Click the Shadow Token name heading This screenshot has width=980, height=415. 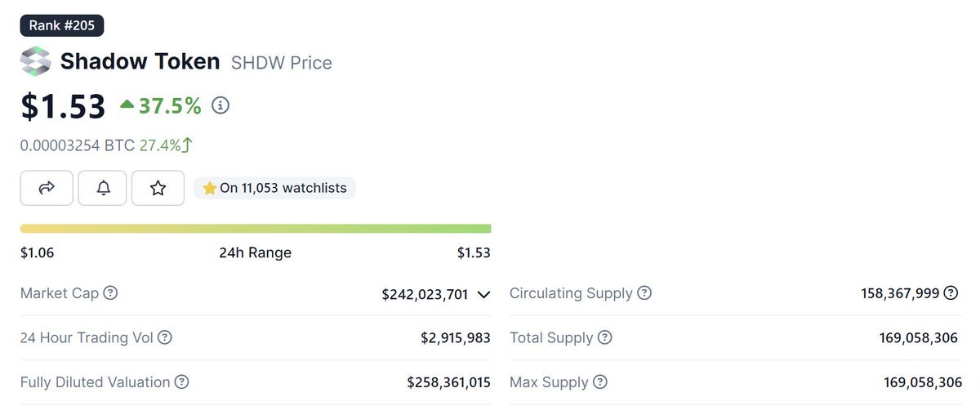coord(140,61)
